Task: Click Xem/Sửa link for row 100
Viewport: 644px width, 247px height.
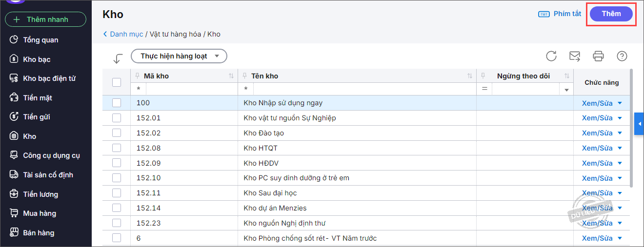Action: tap(597, 103)
